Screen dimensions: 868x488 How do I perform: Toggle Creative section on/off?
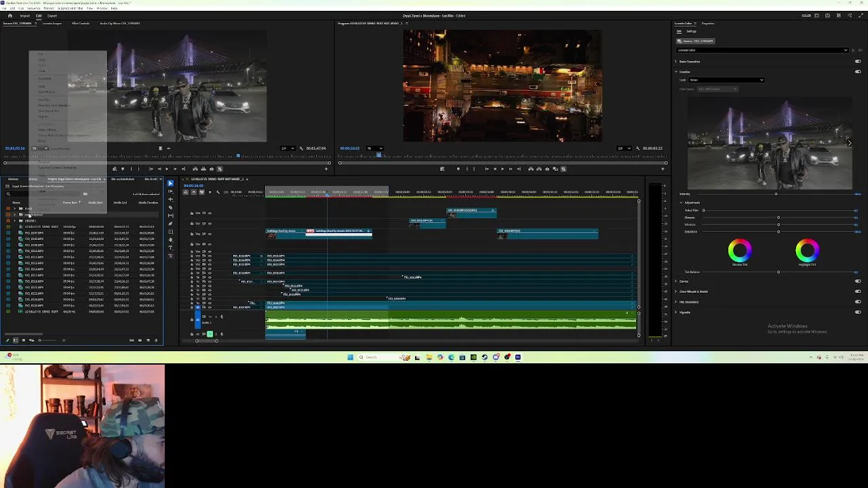(858, 72)
